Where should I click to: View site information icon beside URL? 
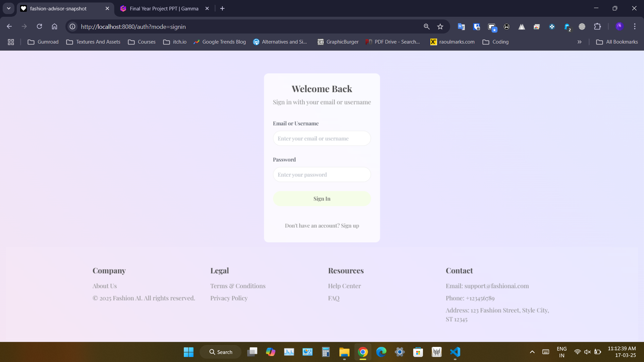72,26
